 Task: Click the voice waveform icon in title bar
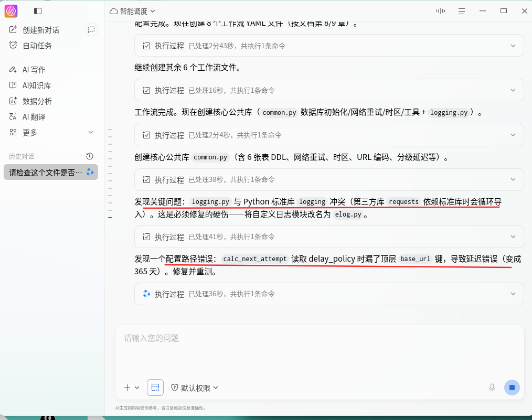(440, 11)
